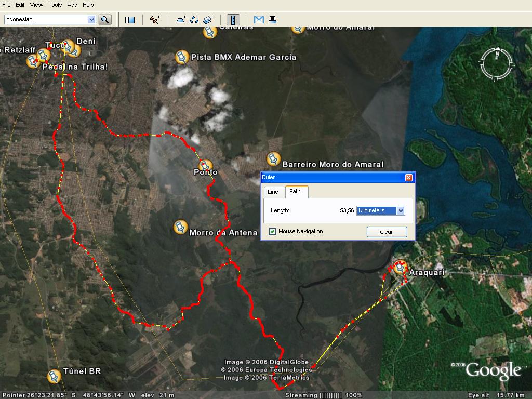The height and width of the screenshot is (399, 532).
Task: Click the Clear button in Ruler
Action: click(x=387, y=232)
